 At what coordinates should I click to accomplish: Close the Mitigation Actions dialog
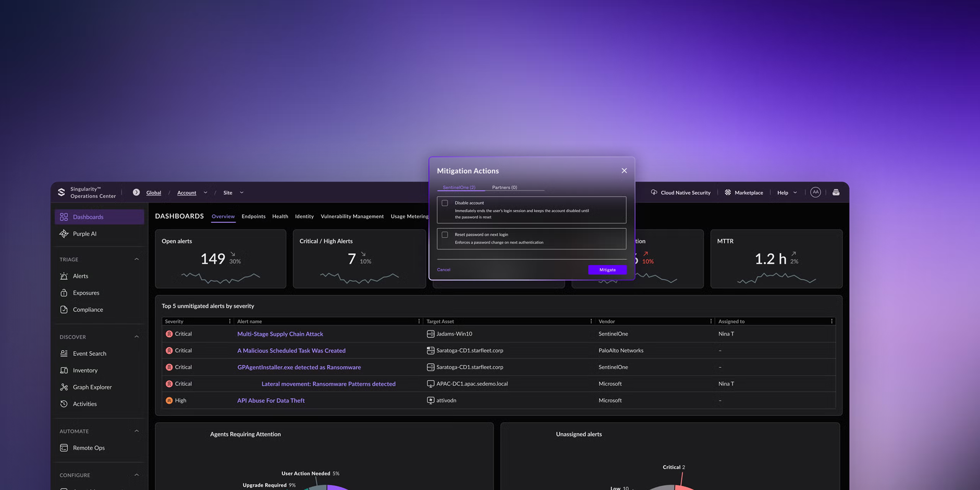624,171
